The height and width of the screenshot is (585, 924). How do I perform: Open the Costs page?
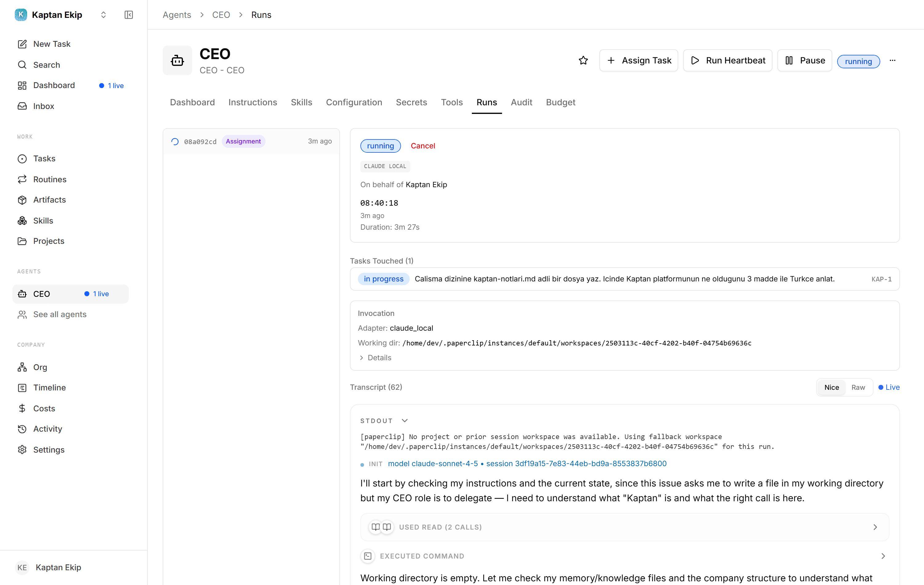[x=71, y=408]
